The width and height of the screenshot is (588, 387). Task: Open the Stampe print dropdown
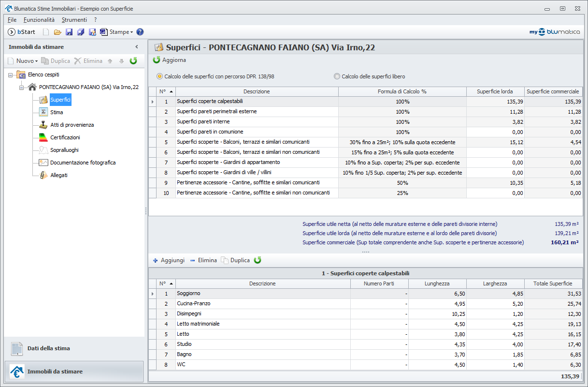116,32
